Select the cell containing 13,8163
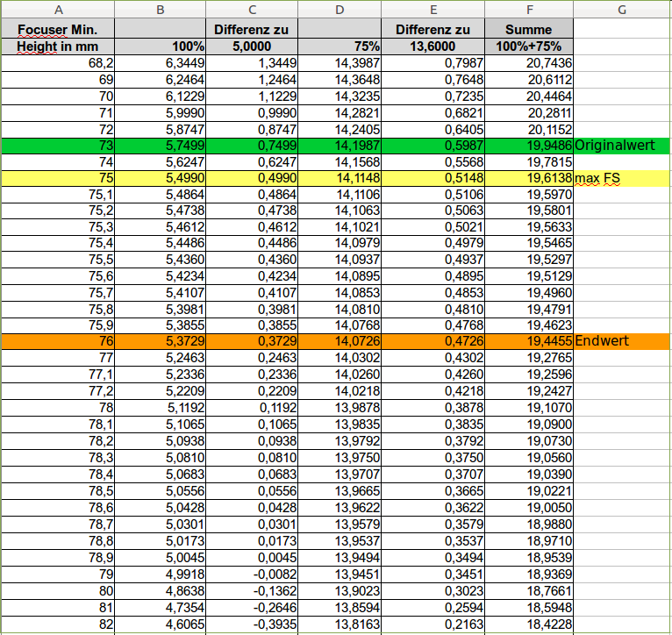 coord(340,624)
